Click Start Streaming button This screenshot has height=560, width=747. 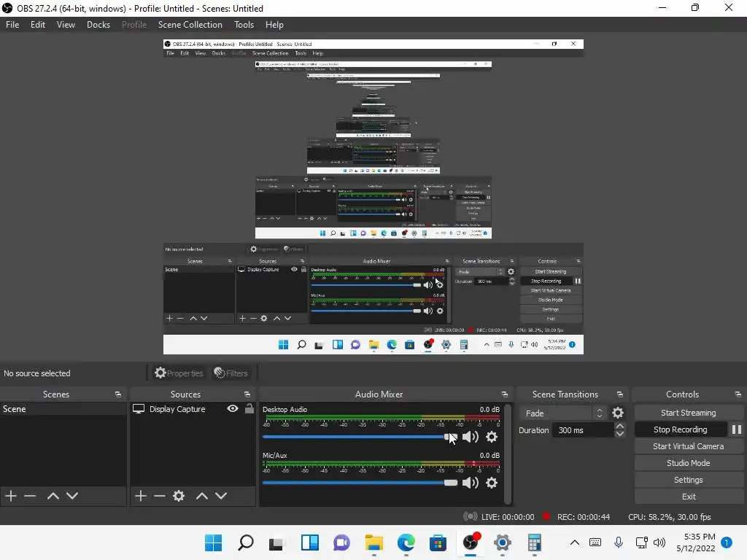(x=689, y=413)
